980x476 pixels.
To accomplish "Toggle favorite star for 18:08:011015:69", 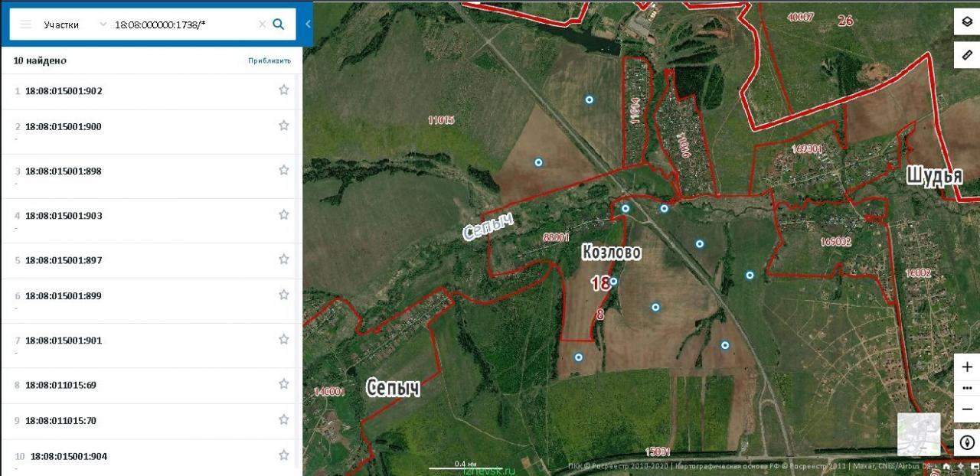I will [284, 383].
